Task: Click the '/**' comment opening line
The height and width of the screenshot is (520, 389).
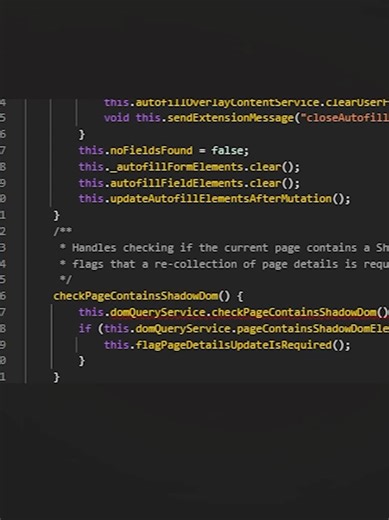Action: click(x=62, y=231)
